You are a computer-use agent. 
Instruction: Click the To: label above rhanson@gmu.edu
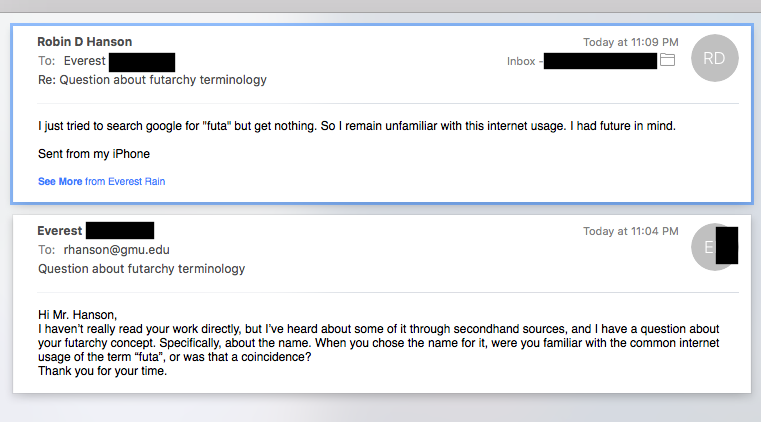pyautogui.click(x=46, y=250)
